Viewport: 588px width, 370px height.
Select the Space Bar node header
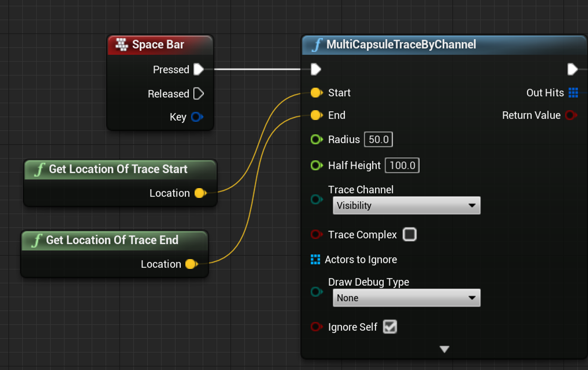click(158, 44)
